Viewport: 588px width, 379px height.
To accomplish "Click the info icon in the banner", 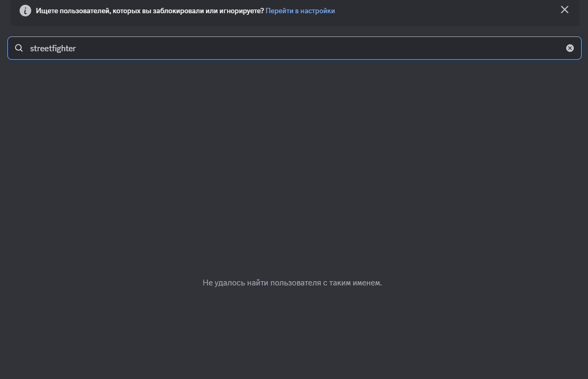I will pyautogui.click(x=25, y=11).
